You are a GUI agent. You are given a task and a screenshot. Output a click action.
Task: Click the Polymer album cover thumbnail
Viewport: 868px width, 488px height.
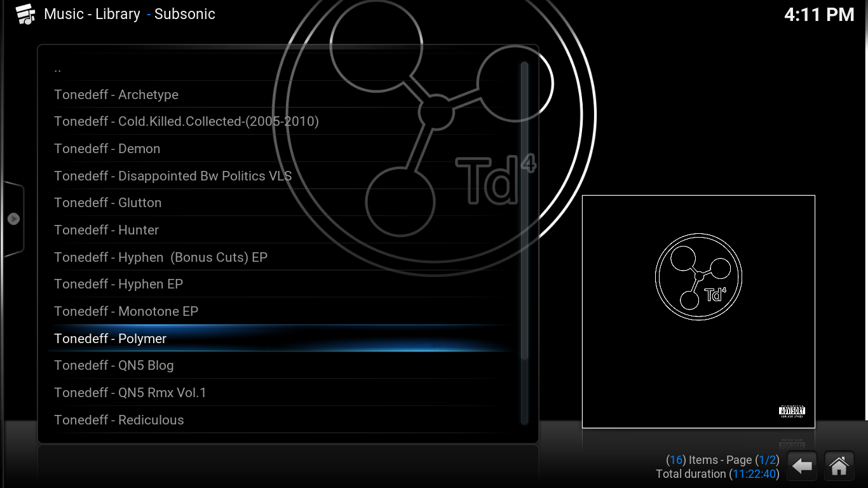(698, 311)
